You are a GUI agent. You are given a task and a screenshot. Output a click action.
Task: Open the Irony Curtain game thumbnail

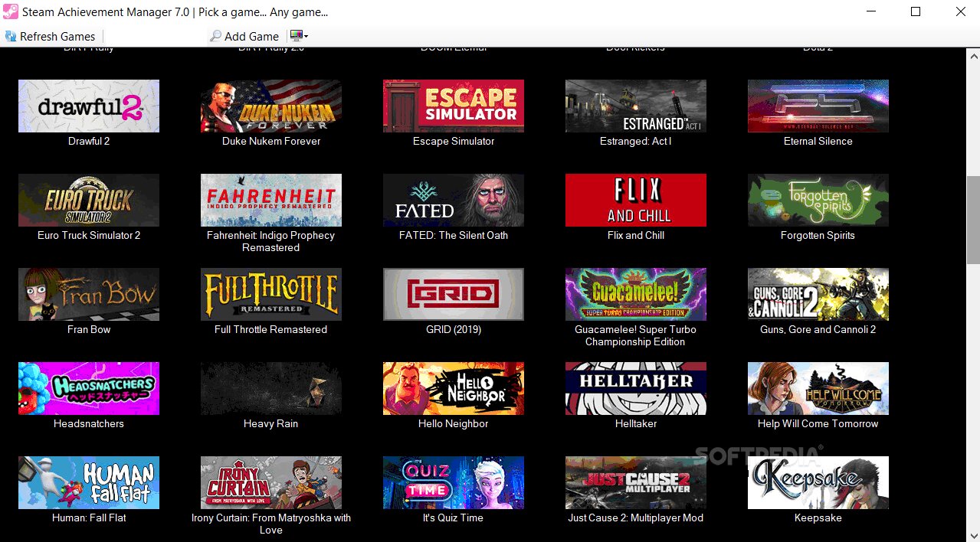point(271,482)
